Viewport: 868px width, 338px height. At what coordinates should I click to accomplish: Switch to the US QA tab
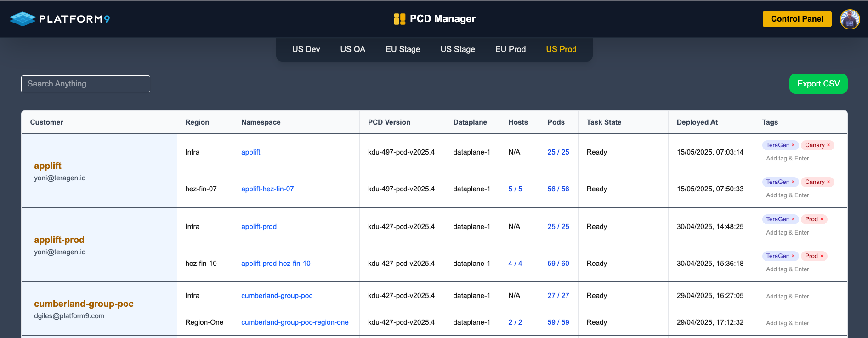[352, 49]
